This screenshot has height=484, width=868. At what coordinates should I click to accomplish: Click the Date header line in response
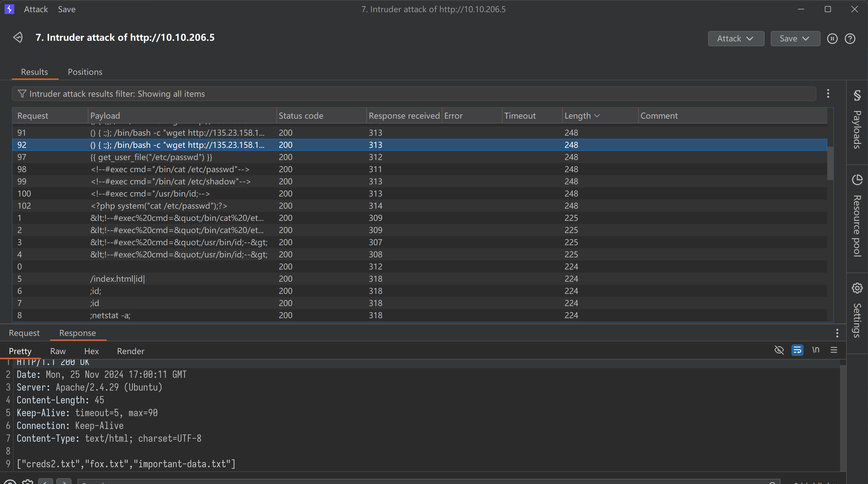point(102,374)
